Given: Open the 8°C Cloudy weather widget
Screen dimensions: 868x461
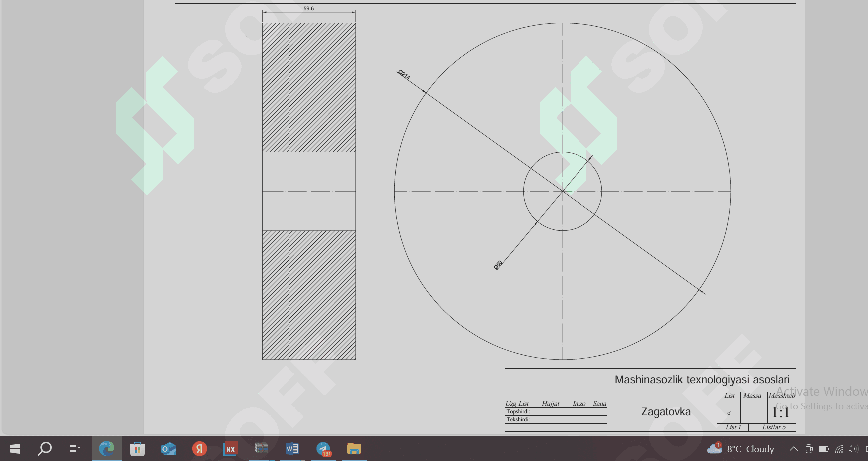Looking at the screenshot, I should 741,449.
